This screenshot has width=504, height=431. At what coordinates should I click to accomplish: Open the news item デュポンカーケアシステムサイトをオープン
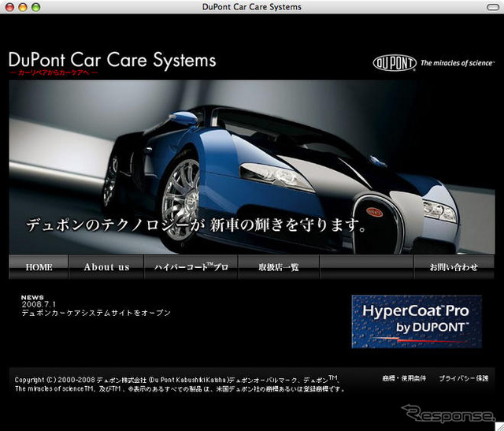click(x=96, y=313)
